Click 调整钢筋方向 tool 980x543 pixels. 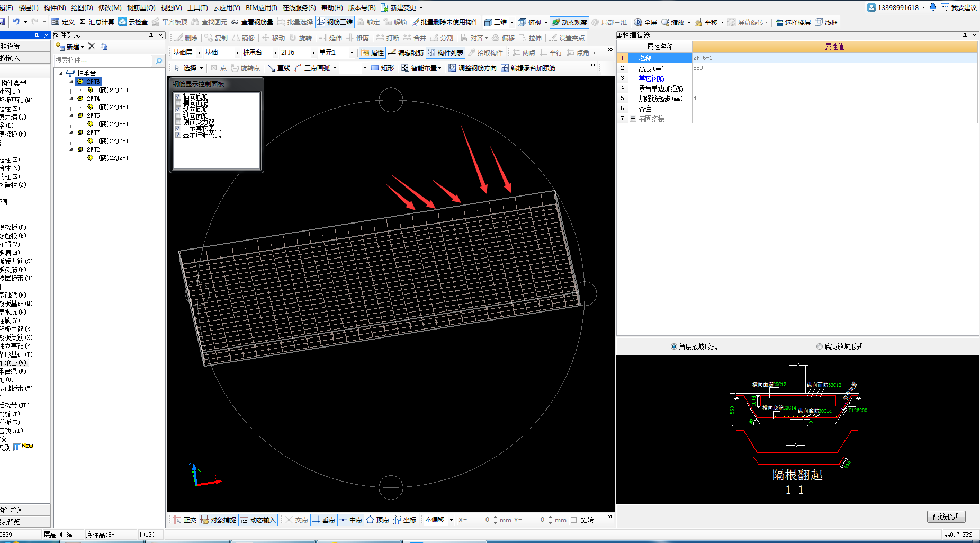pyautogui.click(x=472, y=68)
